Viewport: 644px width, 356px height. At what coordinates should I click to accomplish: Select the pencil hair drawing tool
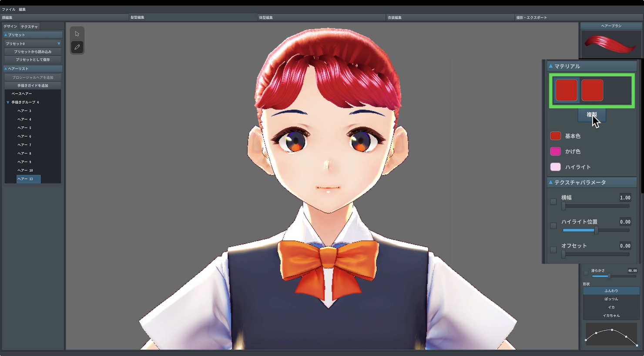pos(77,47)
